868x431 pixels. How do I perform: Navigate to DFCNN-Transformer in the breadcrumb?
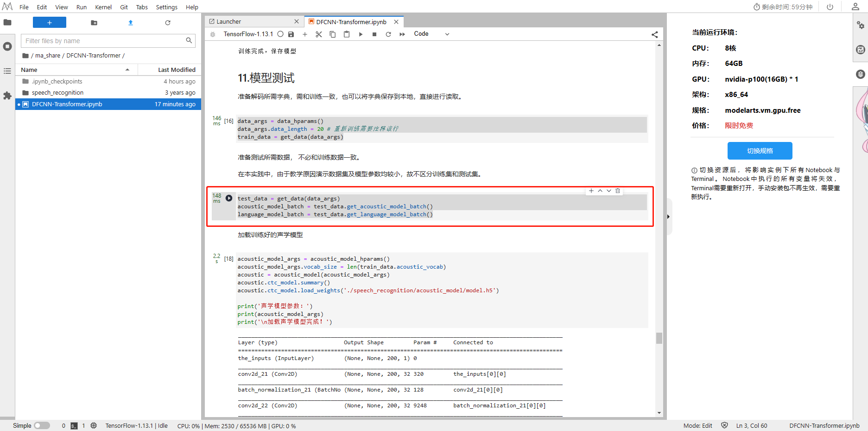(93, 56)
